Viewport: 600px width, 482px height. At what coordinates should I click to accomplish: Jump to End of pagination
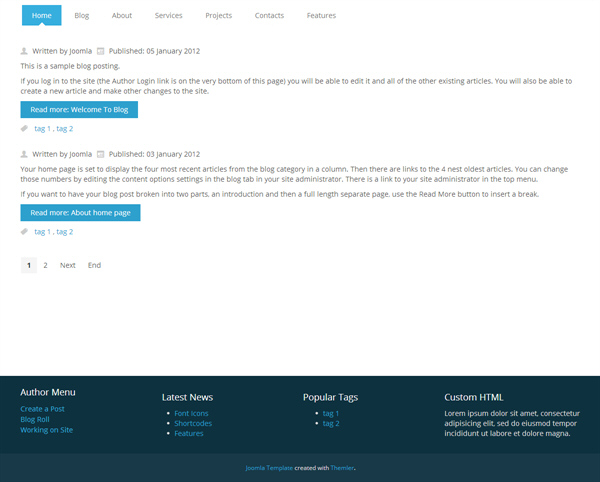click(x=94, y=265)
